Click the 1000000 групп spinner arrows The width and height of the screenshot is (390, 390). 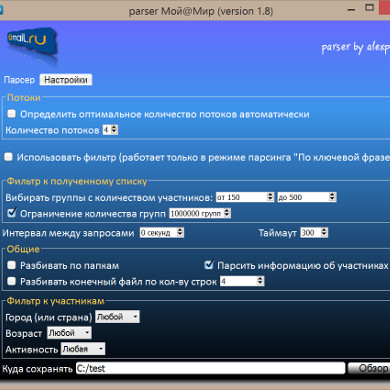(x=227, y=213)
